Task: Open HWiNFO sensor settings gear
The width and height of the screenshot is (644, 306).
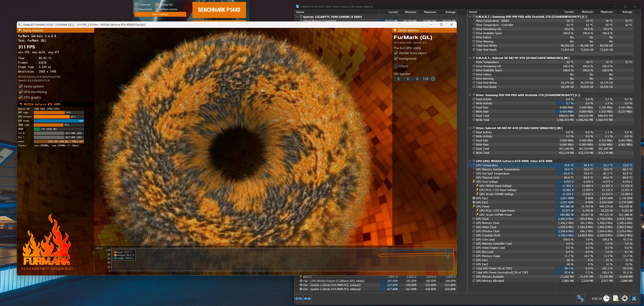Action: tap(625, 298)
